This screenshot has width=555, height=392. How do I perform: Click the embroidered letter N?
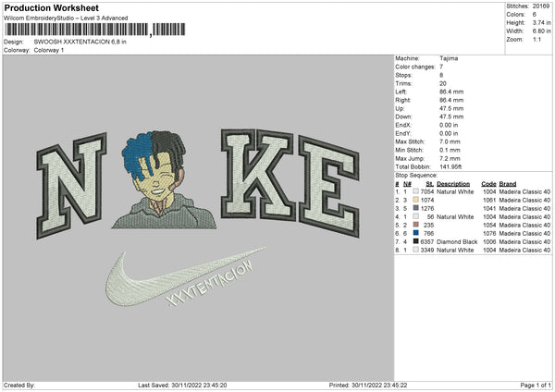click(71, 185)
